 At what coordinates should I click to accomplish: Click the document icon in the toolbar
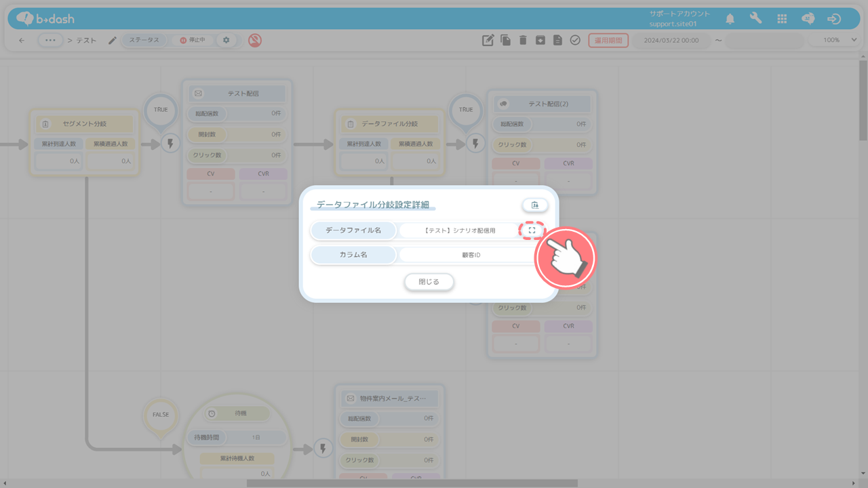pos(557,40)
